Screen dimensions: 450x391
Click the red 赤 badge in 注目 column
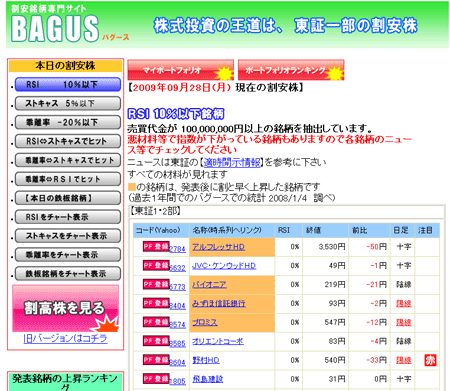click(430, 360)
